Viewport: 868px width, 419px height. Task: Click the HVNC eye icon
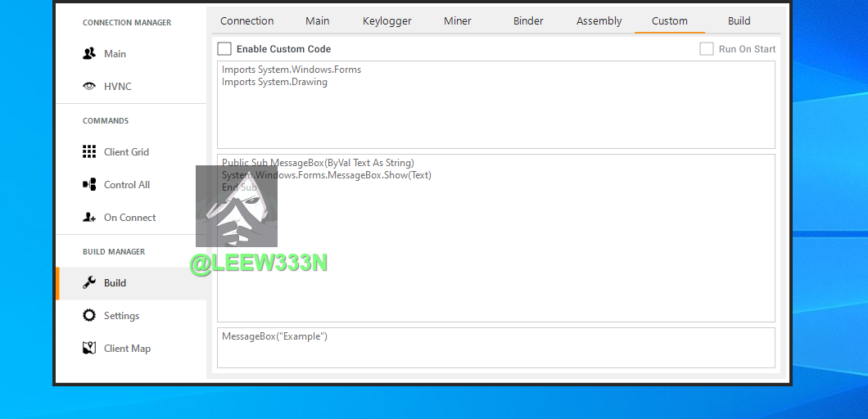pyautogui.click(x=89, y=87)
